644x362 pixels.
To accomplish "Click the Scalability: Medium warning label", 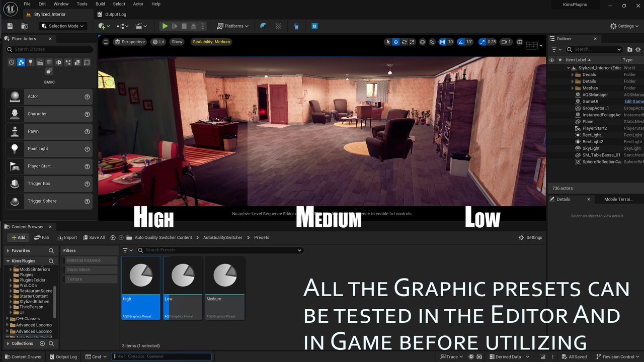I will 211,42.
